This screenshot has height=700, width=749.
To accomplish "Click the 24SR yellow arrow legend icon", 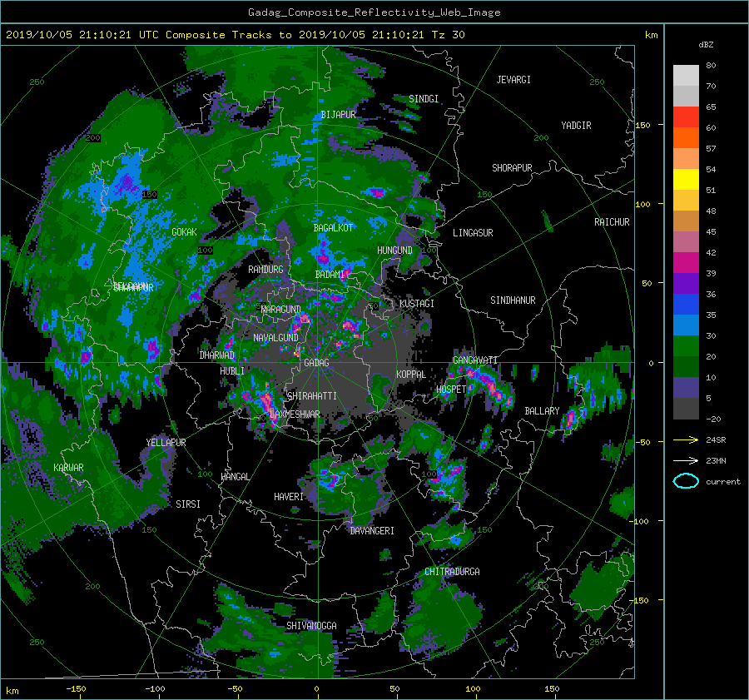I will [686, 440].
